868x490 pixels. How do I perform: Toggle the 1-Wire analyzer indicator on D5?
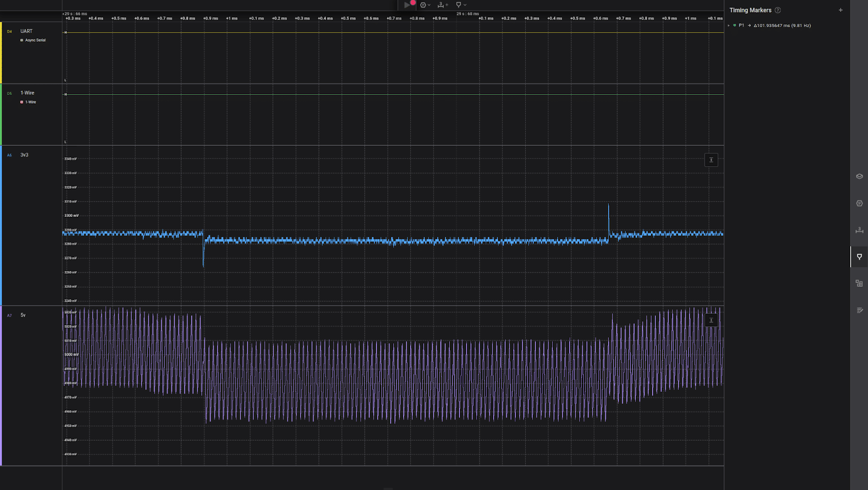coord(22,102)
